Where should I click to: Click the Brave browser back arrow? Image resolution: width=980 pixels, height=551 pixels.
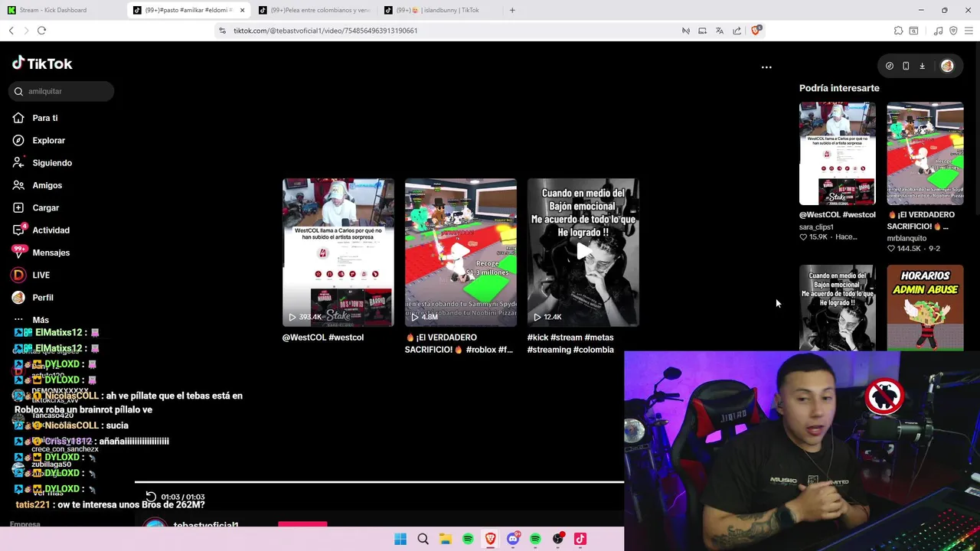point(11,31)
